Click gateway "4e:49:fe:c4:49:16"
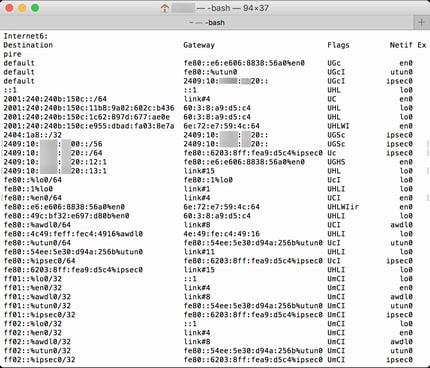 (x=222, y=234)
